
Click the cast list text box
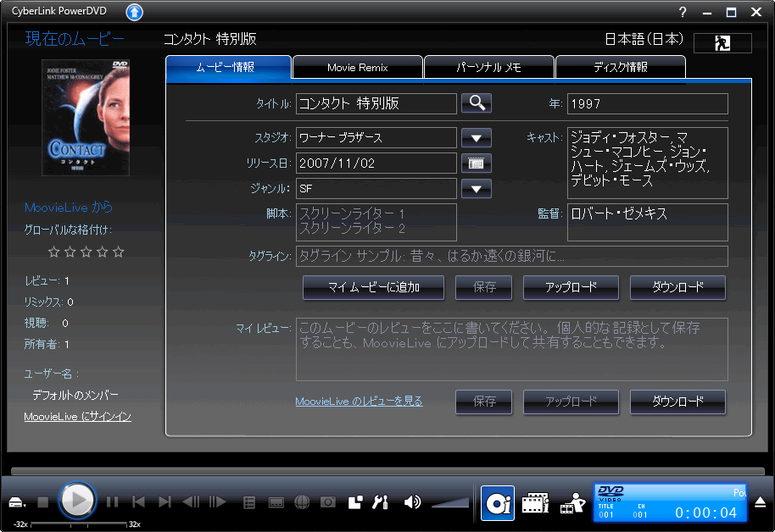point(648,163)
